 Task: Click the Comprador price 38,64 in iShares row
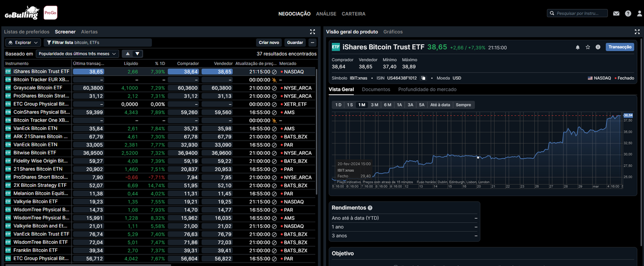(x=184, y=72)
